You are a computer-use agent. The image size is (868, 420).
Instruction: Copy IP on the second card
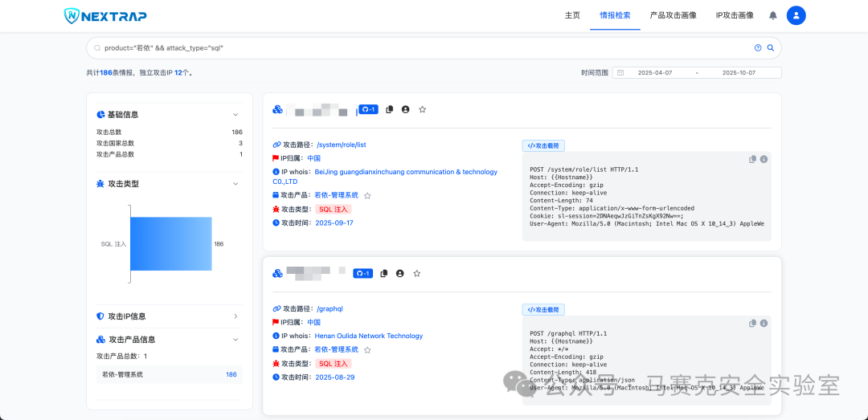coord(383,273)
